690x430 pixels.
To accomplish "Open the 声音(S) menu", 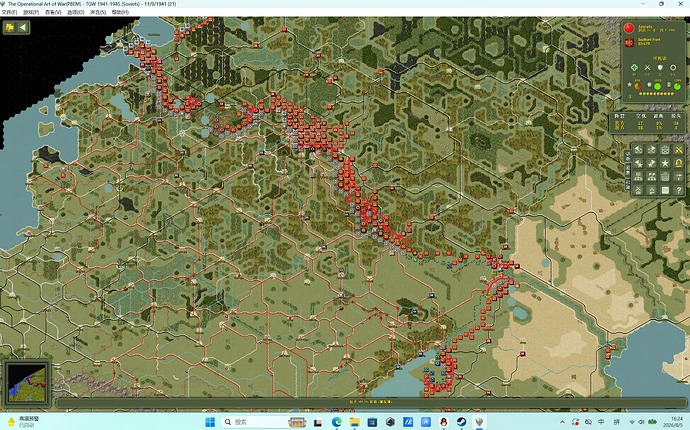I will (98, 12).
